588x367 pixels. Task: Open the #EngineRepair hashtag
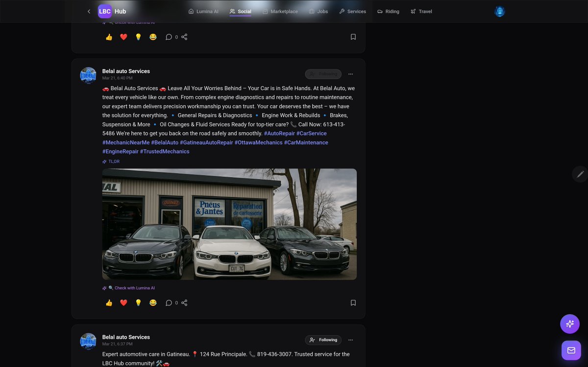click(121, 151)
